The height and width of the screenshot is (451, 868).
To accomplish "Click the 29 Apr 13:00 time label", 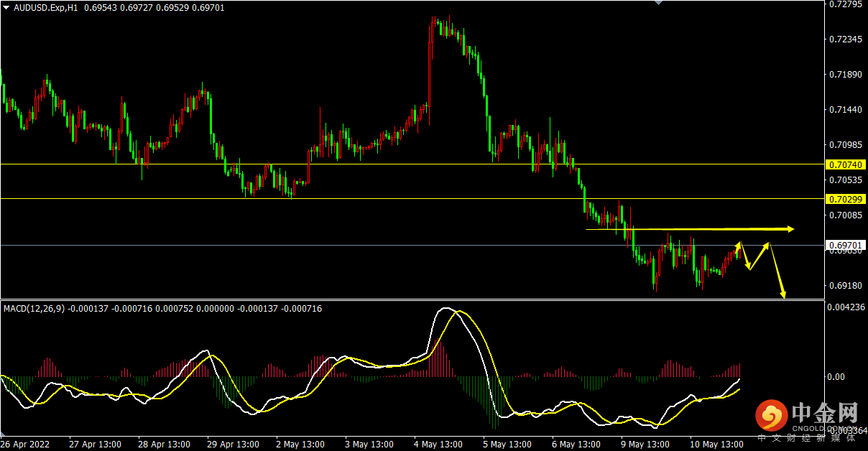I will [x=233, y=444].
